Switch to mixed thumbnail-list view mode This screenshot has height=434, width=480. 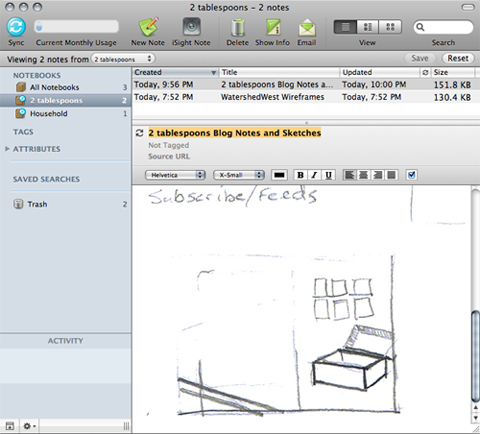point(368,27)
